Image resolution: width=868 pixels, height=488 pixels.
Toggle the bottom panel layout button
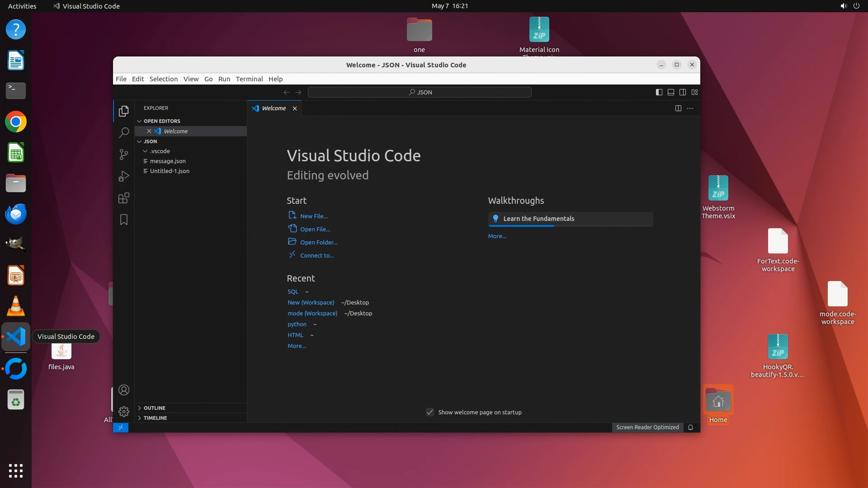[671, 92]
